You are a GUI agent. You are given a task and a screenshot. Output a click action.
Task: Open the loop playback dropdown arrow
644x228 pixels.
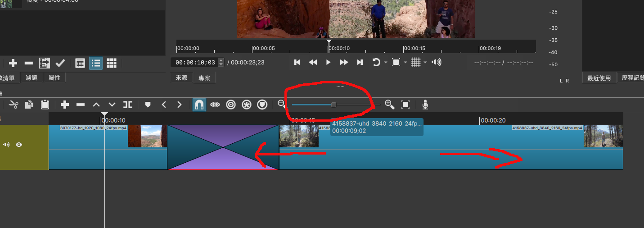pos(386,63)
